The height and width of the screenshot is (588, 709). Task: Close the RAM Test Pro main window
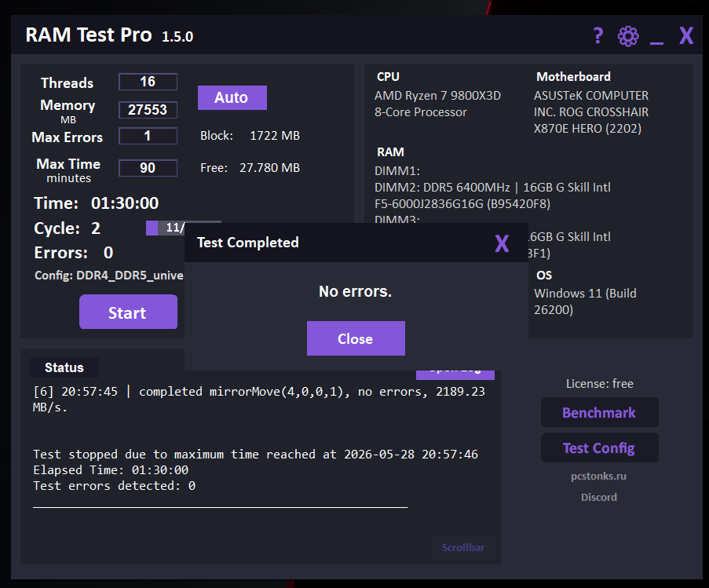pos(686,35)
